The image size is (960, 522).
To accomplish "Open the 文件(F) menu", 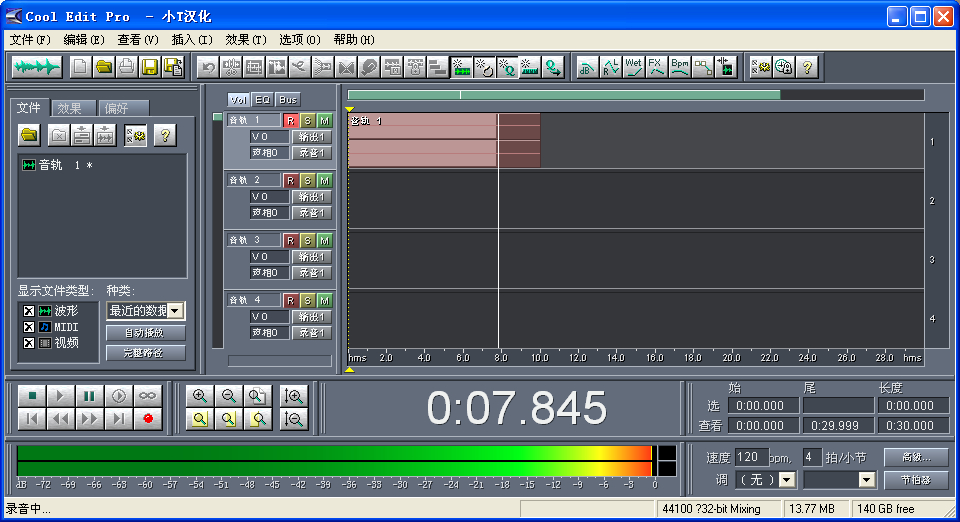I will point(30,40).
